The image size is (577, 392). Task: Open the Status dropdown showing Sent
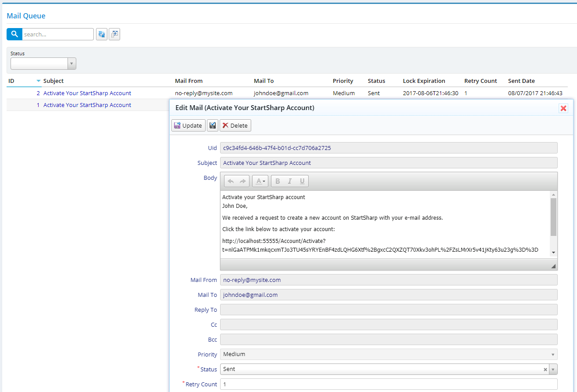click(x=553, y=369)
